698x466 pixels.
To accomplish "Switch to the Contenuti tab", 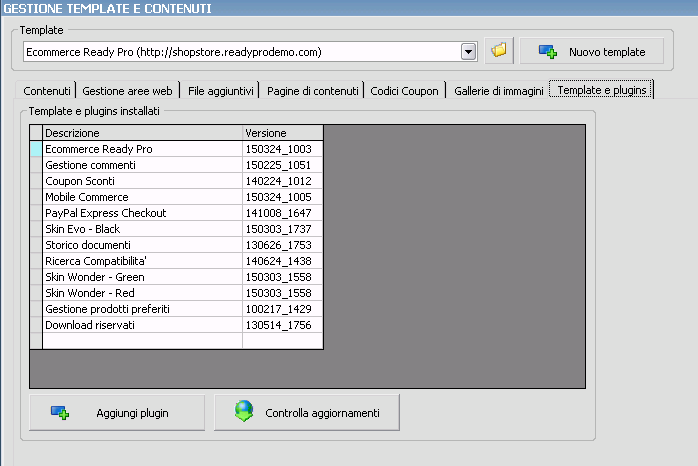I will (x=46, y=90).
